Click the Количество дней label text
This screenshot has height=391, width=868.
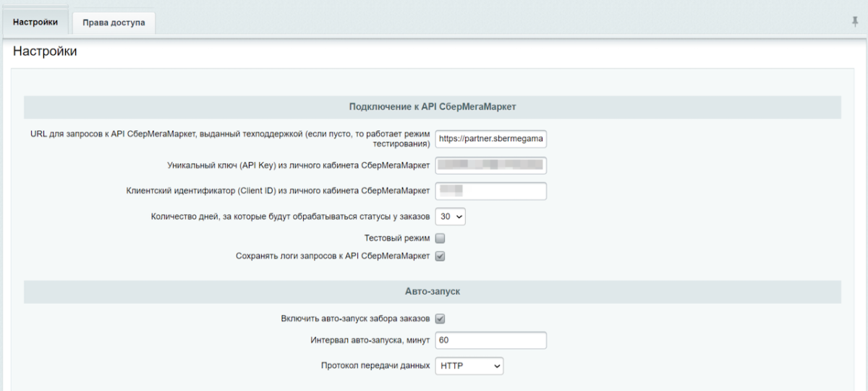pyautogui.click(x=291, y=216)
